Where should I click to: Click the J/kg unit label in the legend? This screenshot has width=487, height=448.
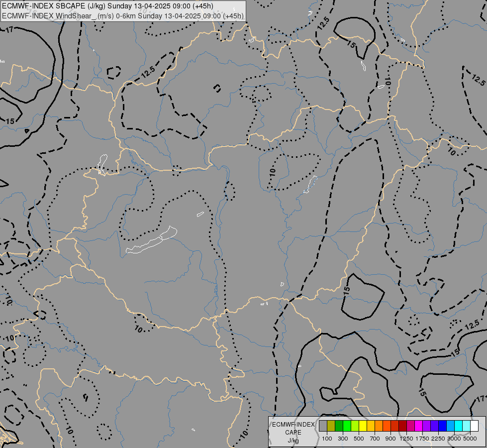tap(293, 441)
